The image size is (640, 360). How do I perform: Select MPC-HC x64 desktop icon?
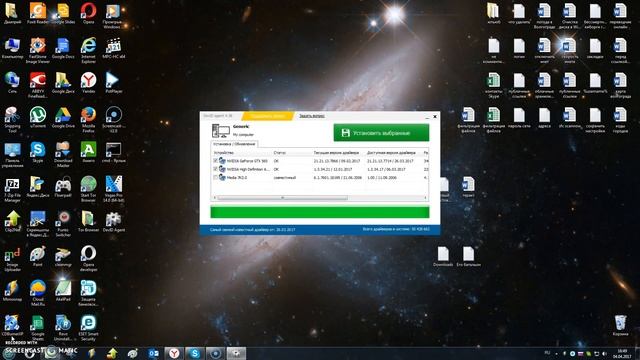(x=113, y=48)
